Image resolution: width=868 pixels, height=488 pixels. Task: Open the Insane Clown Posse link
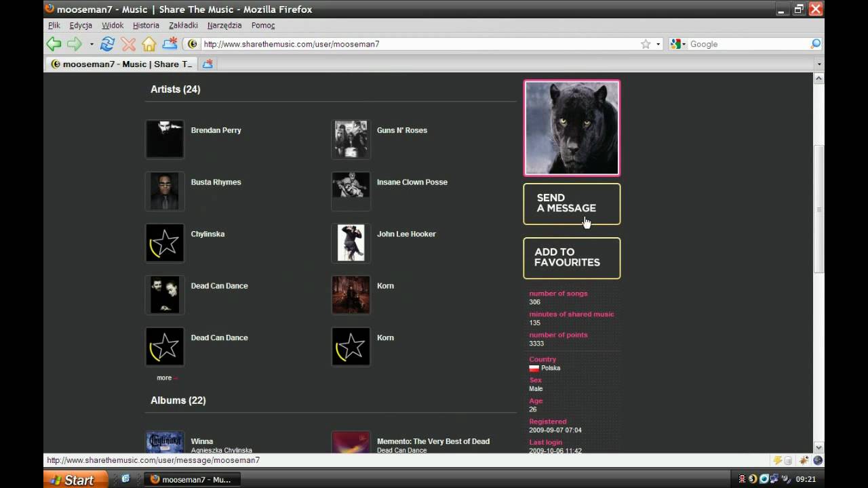click(412, 182)
